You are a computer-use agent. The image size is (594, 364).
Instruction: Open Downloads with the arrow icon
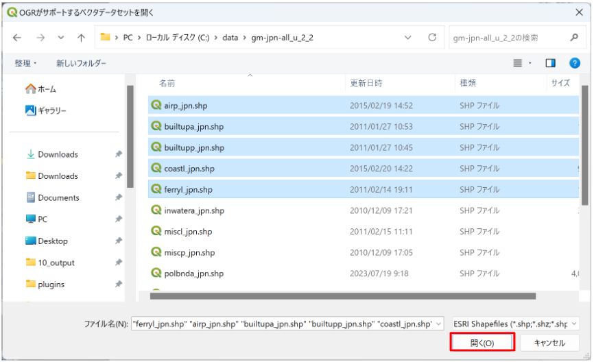pos(52,154)
